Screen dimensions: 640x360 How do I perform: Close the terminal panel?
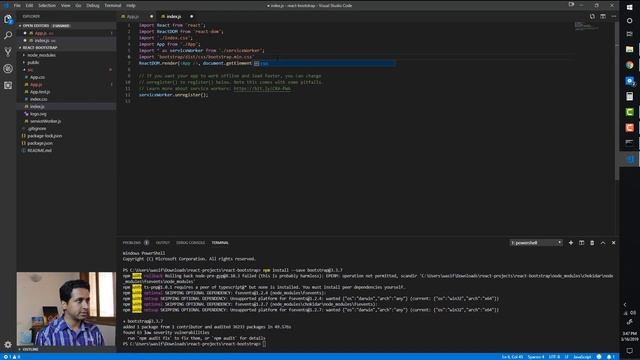click(613, 243)
